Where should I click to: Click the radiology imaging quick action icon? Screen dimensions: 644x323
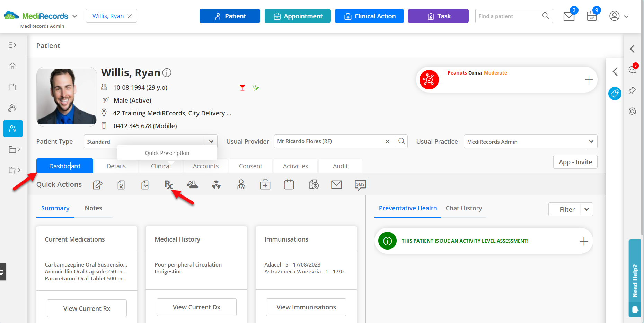tap(217, 185)
